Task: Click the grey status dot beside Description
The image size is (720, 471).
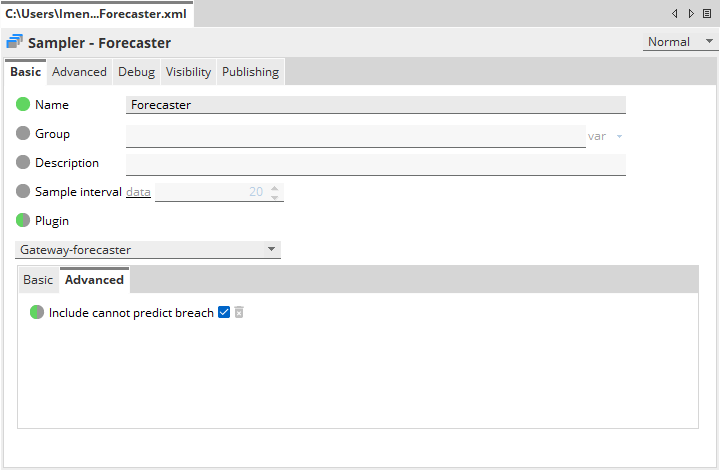Action: (23, 162)
